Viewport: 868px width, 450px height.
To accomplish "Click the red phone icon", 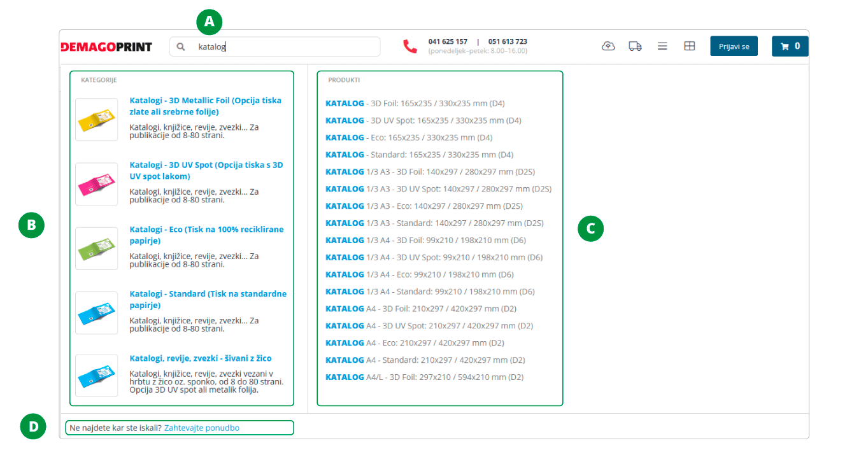I will [410, 46].
